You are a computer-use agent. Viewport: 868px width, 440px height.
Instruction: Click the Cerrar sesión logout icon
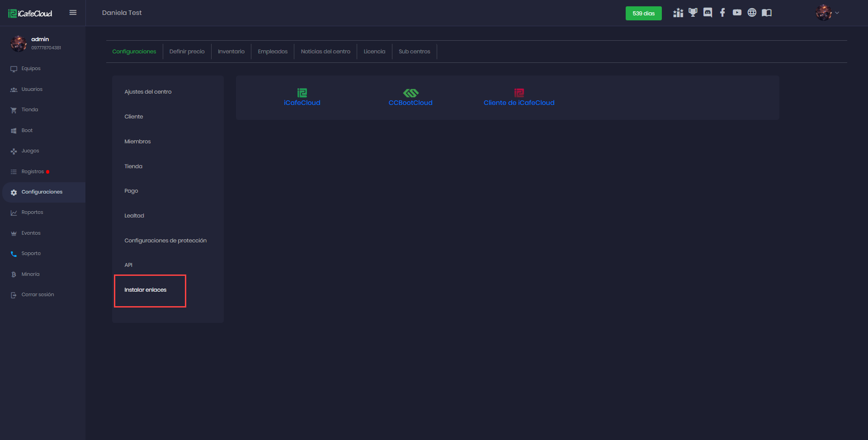(14, 295)
